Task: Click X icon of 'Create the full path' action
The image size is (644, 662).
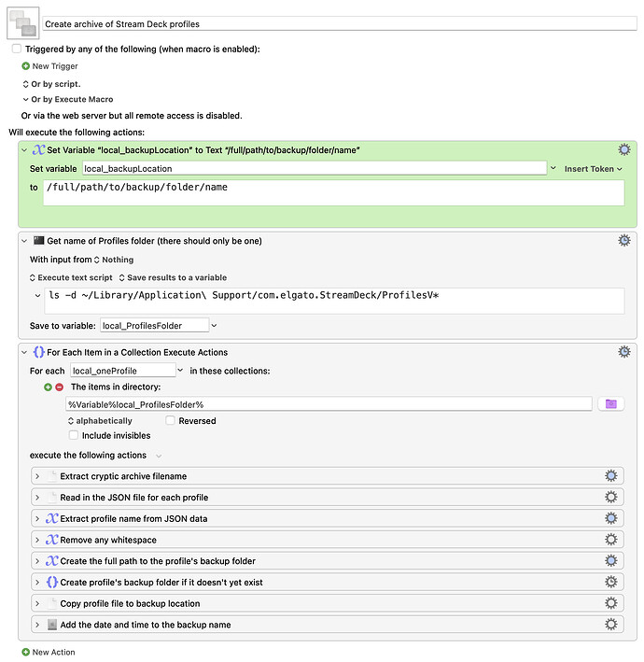Action: pos(52,560)
